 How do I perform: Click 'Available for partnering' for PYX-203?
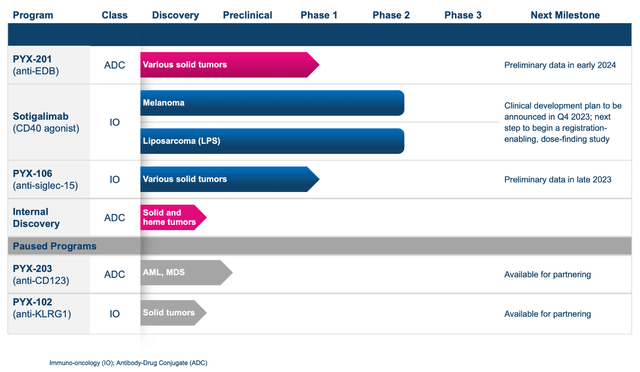[547, 274]
